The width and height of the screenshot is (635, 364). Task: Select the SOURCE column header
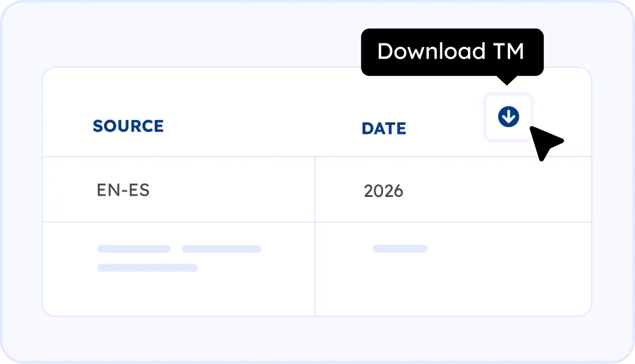pyautogui.click(x=128, y=127)
